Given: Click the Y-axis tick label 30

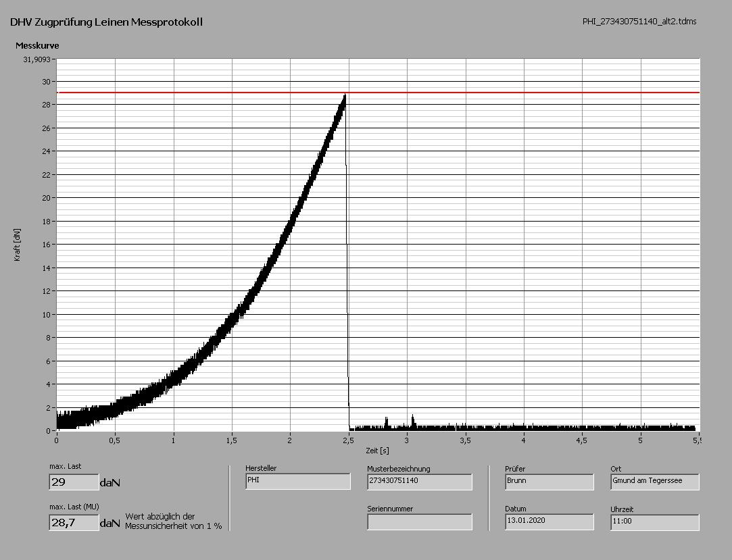Looking at the screenshot, I should click(46, 82).
